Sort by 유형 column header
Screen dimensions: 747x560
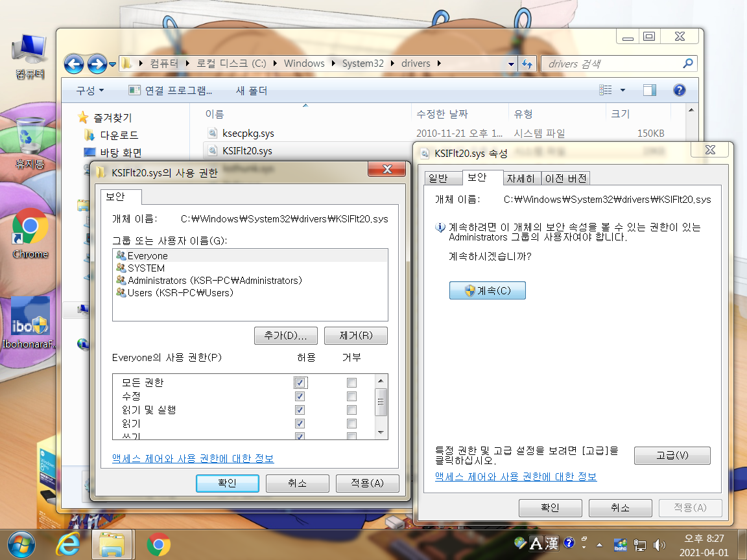tap(556, 114)
